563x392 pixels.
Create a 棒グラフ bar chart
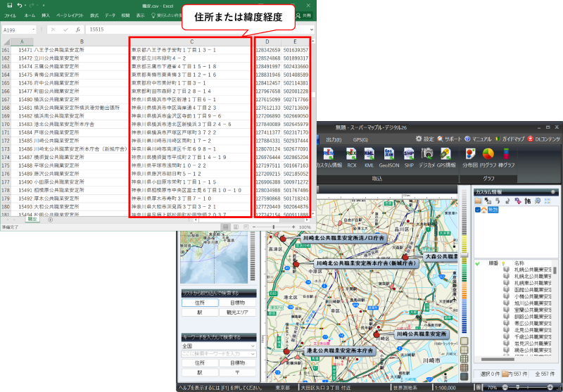point(506,158)
